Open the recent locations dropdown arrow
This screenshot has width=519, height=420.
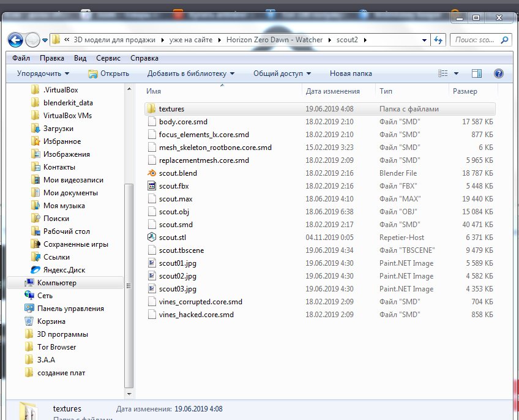coord(45,40)
